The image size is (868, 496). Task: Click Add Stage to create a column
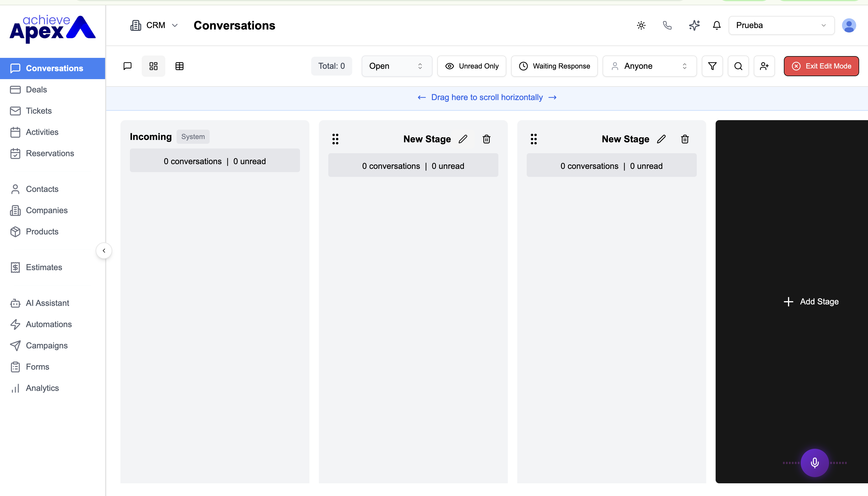click(x=811, y=301)
